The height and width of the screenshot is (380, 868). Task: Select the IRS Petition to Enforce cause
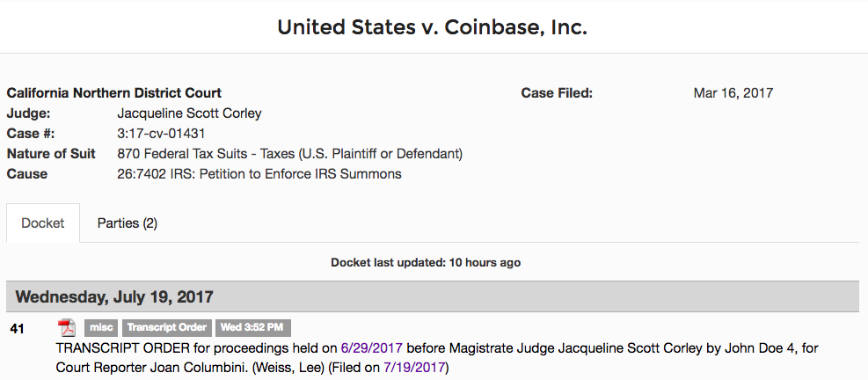tap(259, 174)
